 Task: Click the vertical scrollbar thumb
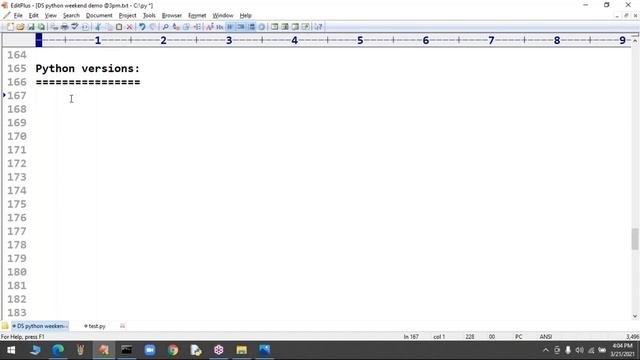pyautogui.click(x=635, y=239)
